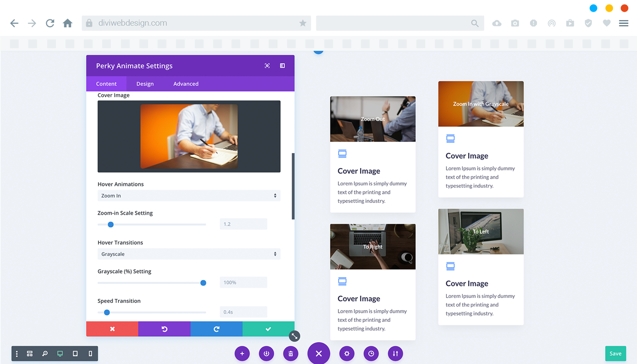The image size is (637, 364).
Task: Click the trash icon in bottom toolbar
Action: pyautogui.click(x=291, y=354)
